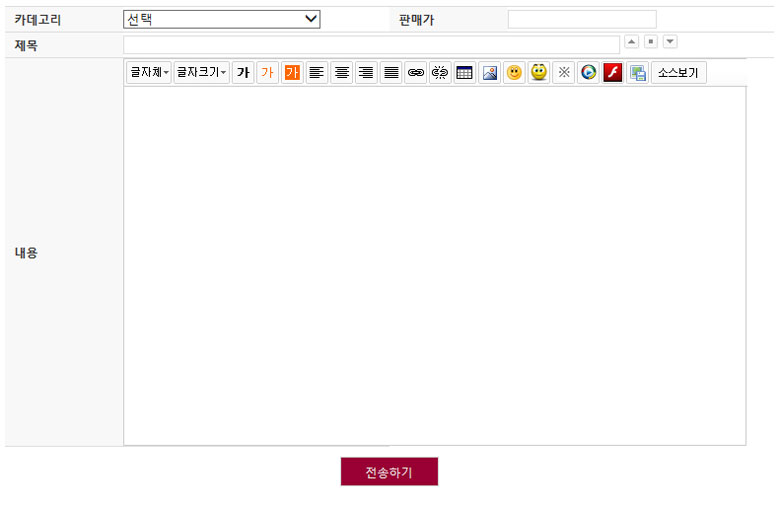Toggle bold 가 formatting

click(x=243, y=73)
